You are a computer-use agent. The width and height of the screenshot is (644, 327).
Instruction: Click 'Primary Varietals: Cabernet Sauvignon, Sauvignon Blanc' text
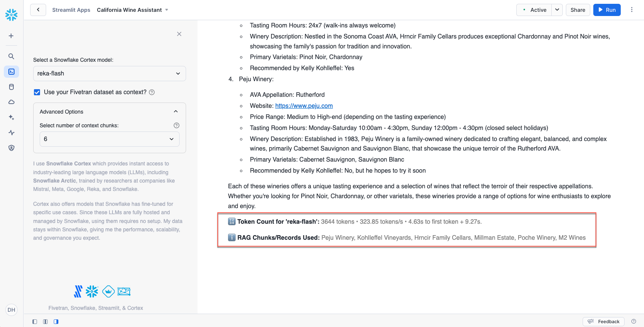click(327, 160)
